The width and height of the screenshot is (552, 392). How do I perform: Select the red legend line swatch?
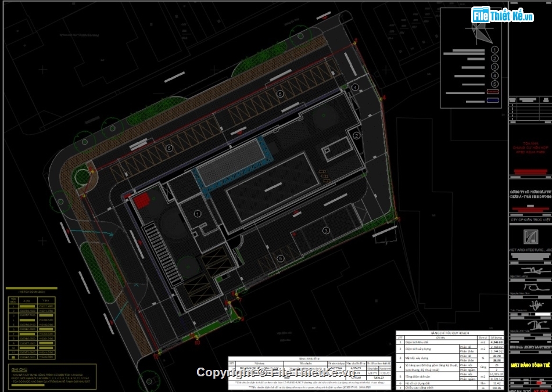pyautogui.click(x=493, y=92)
